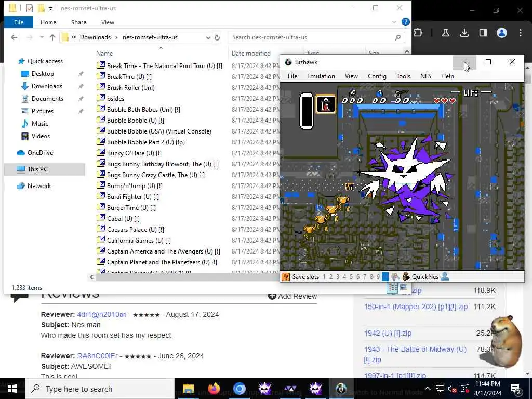This screenshot has width=532, height=399.
Task: Select the California Games (U) [!] file
Action: pos(139,241)
